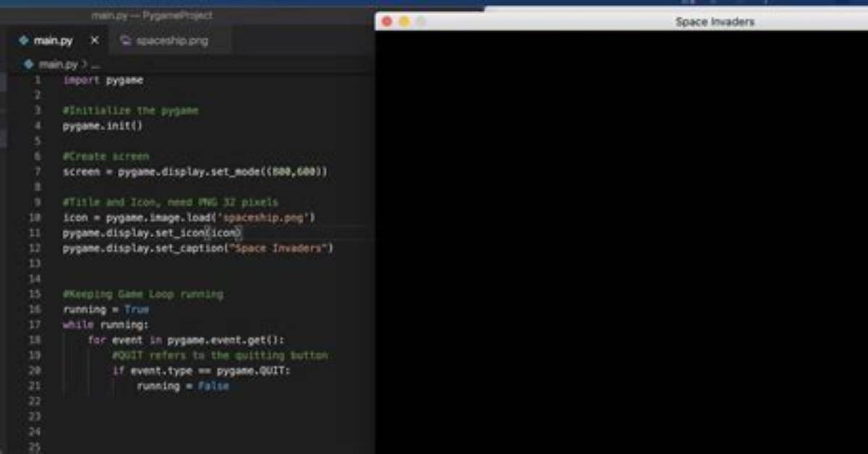This screenshot has height=454, width=868.
Task: Click the 'main.py — PygameProject' window title
Action: 152,15
